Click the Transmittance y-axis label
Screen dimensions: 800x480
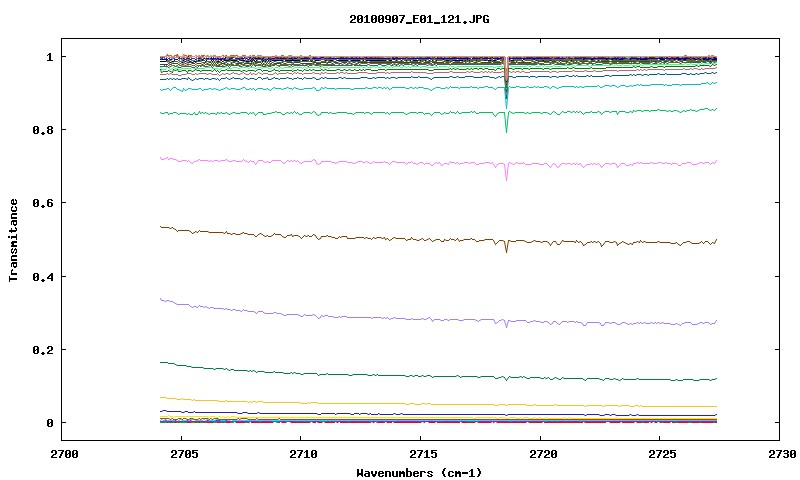(13, 240)
